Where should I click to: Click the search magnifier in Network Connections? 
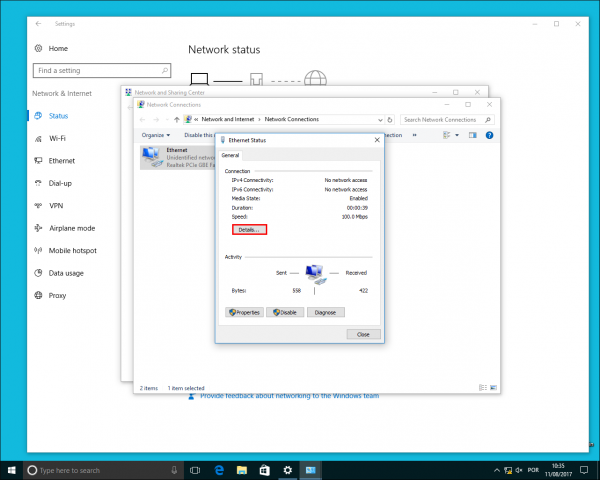pyautogui.click(x=488, y=120)
